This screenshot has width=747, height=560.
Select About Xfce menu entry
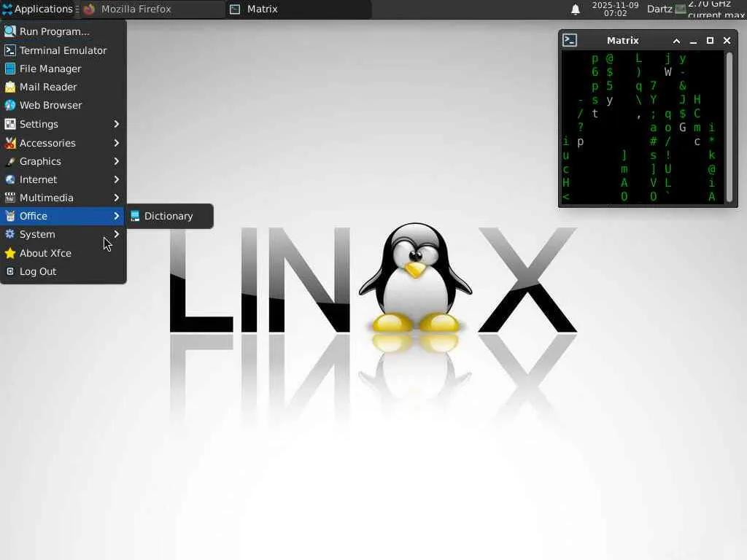click(x=63, y=253)
